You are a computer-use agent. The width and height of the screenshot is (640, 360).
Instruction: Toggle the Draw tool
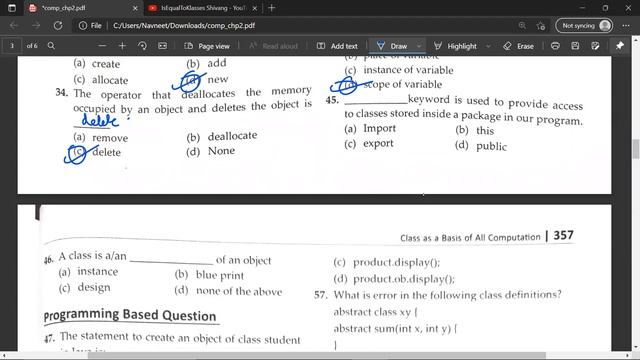tap(392, 46)
